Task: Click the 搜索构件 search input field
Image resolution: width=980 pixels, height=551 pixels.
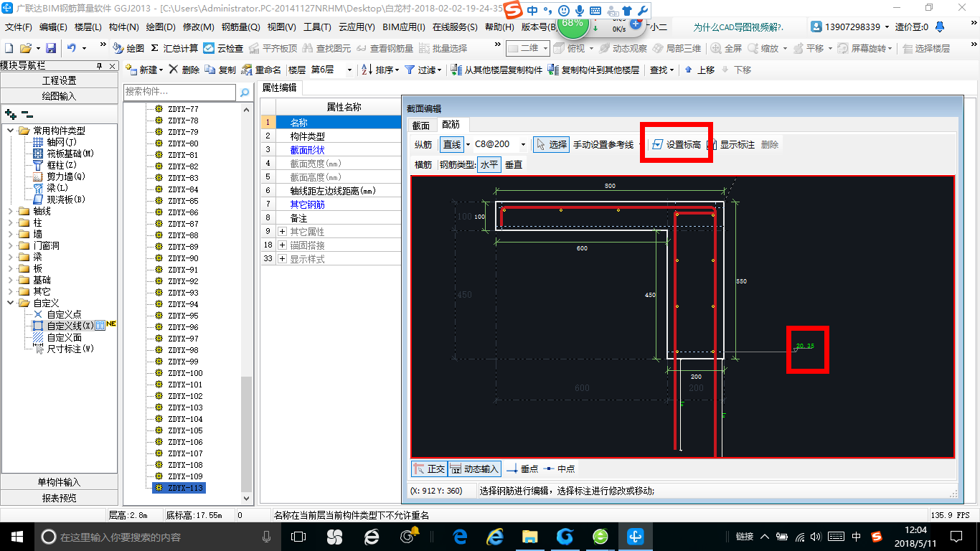Action: (x=179, y=93)
